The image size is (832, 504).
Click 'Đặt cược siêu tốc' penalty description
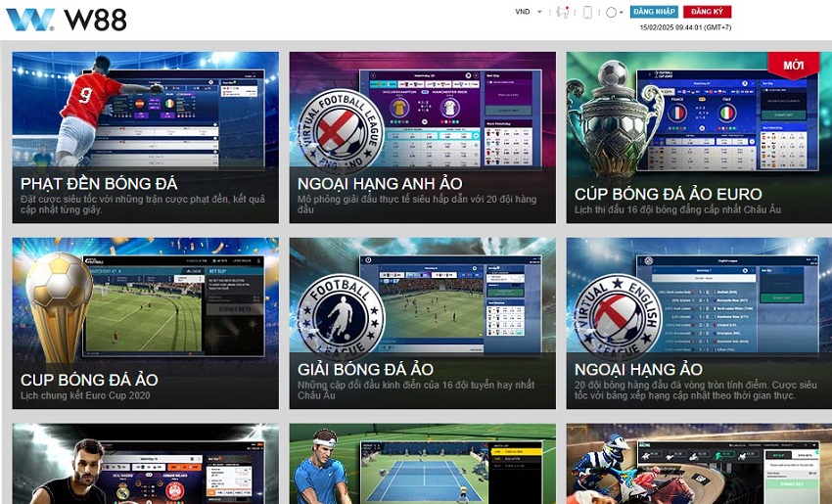[142, 205]
